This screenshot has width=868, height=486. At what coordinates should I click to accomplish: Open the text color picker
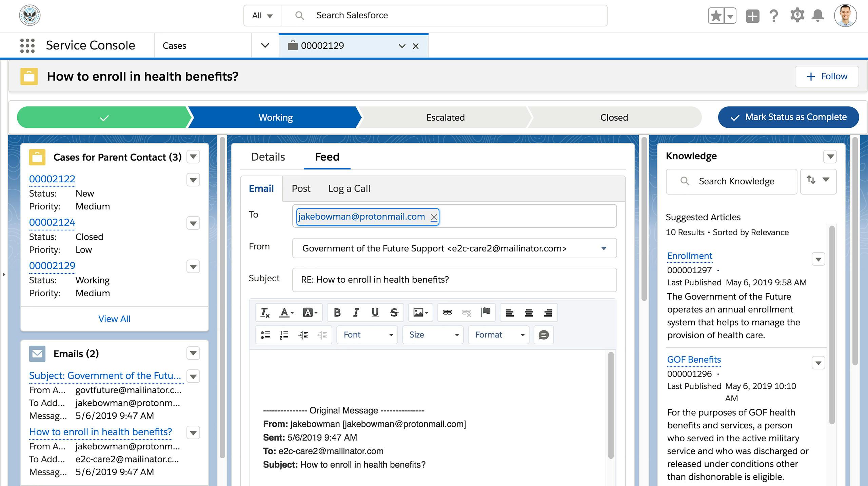click(x=286, y=312)
